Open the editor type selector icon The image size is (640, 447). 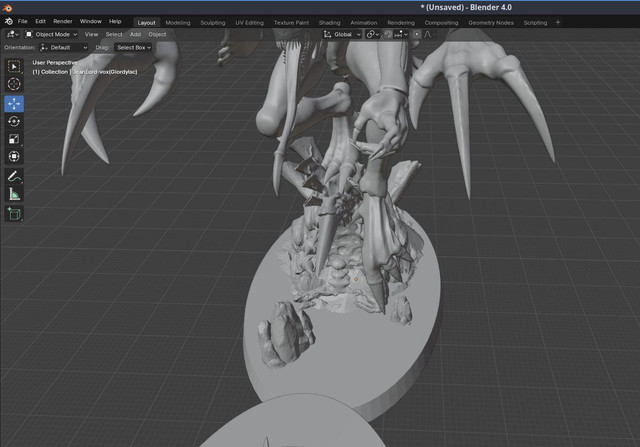pyautogui.click(x=12, y=34)
